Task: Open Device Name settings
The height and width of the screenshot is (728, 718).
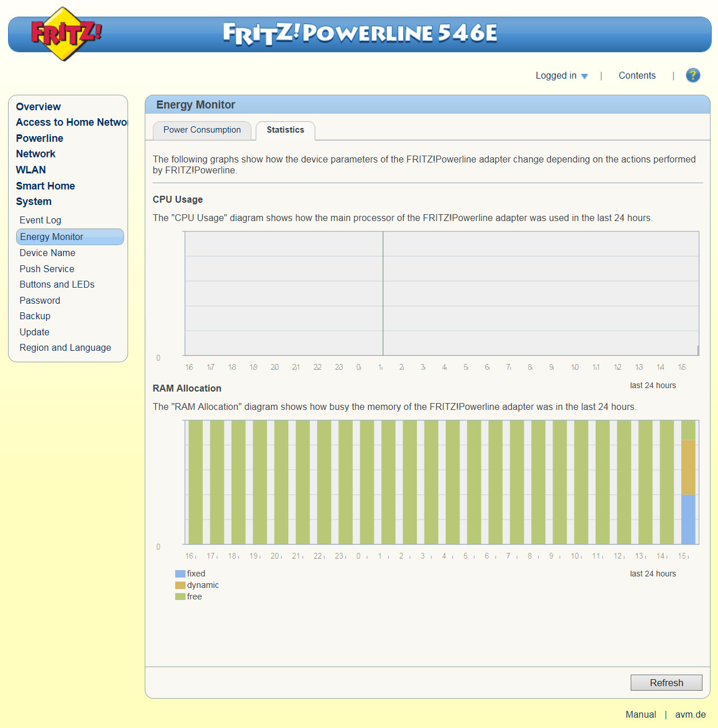Action: [x=47, y=253]
